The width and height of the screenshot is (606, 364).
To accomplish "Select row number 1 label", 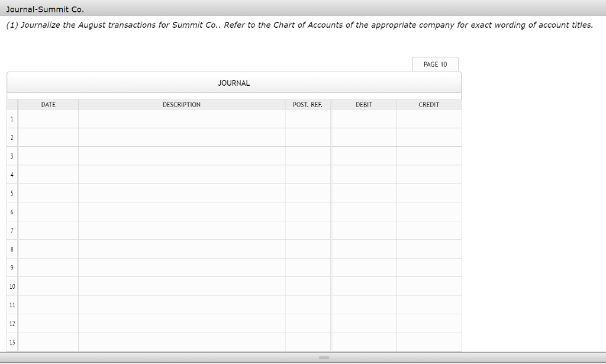I will (12, 119).
